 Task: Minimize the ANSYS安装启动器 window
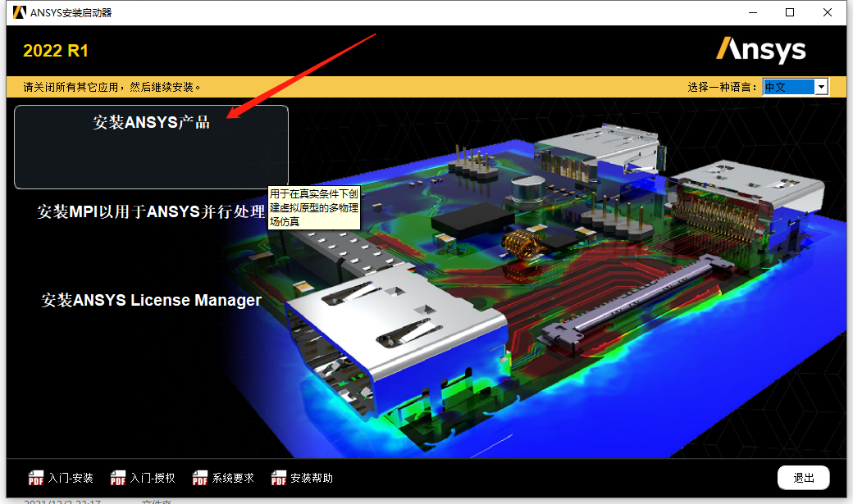(752, 12)
